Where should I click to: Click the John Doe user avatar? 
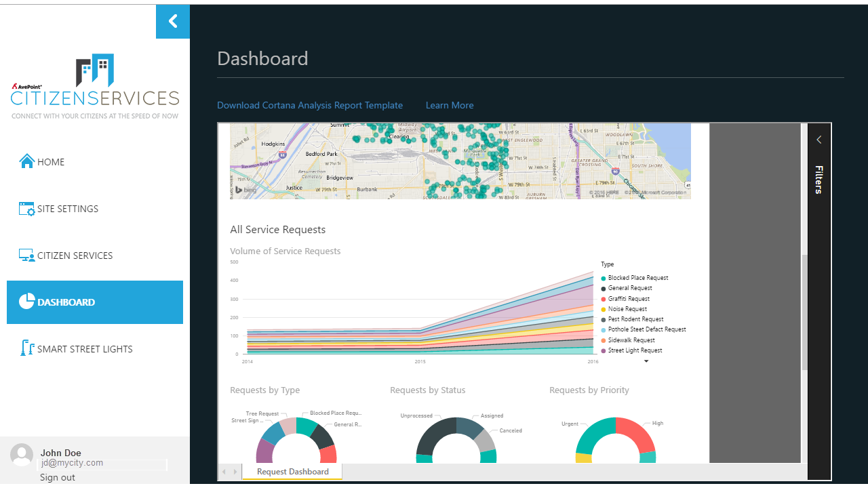pos(22,455)
